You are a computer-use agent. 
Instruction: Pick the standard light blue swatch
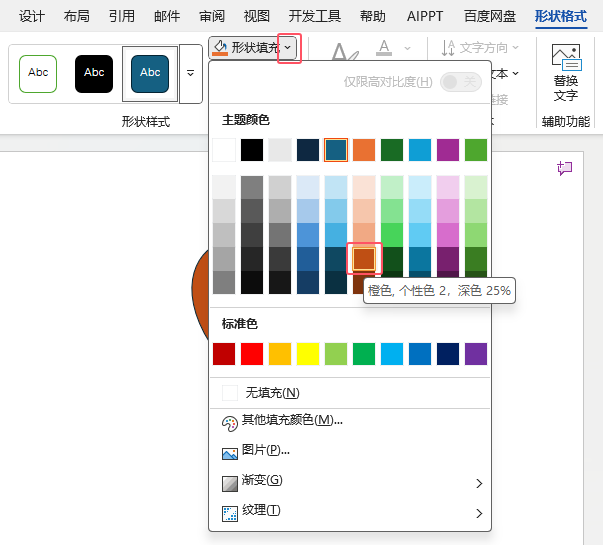(392, 354)
